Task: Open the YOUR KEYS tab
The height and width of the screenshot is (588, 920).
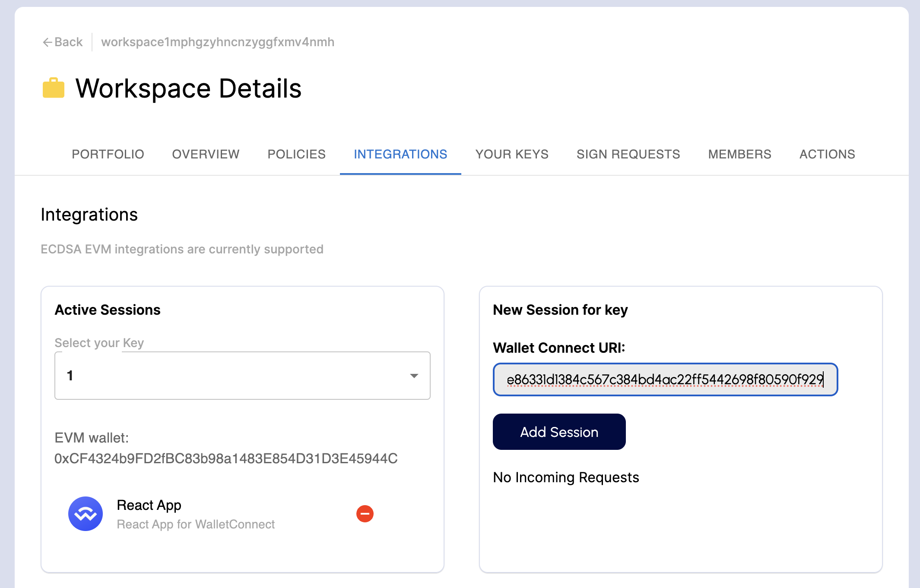Action: 512,154
